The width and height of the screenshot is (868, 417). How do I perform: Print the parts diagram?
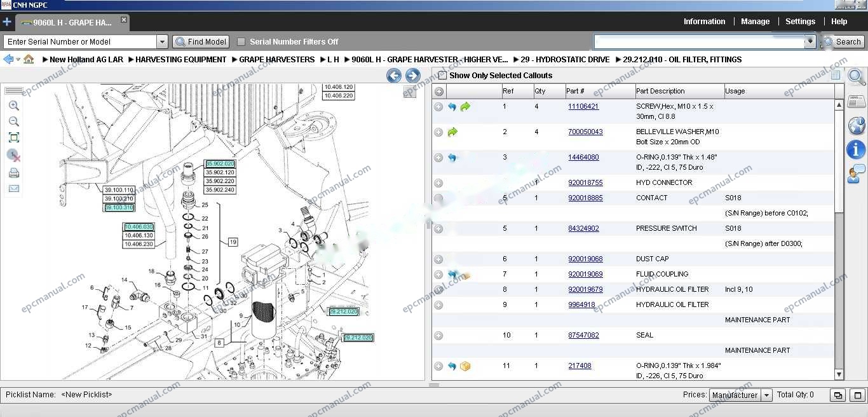pos(13,173)
